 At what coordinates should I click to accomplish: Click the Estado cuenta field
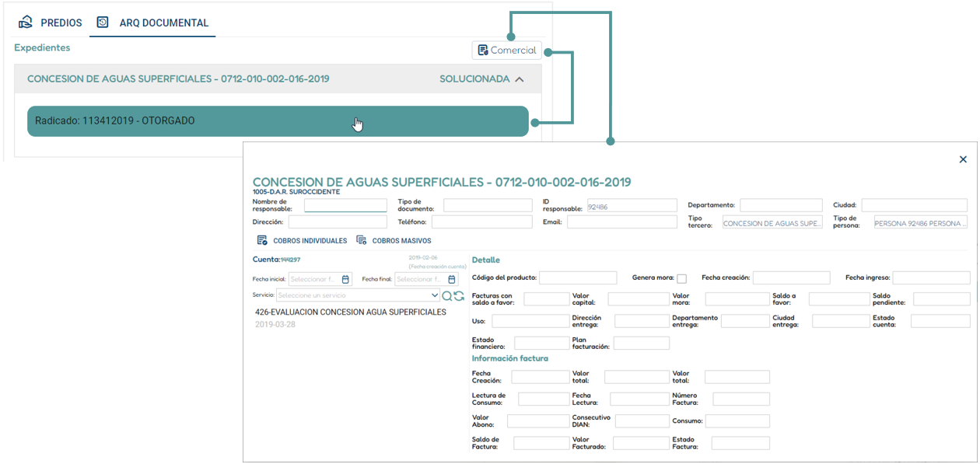click(940, 321)
